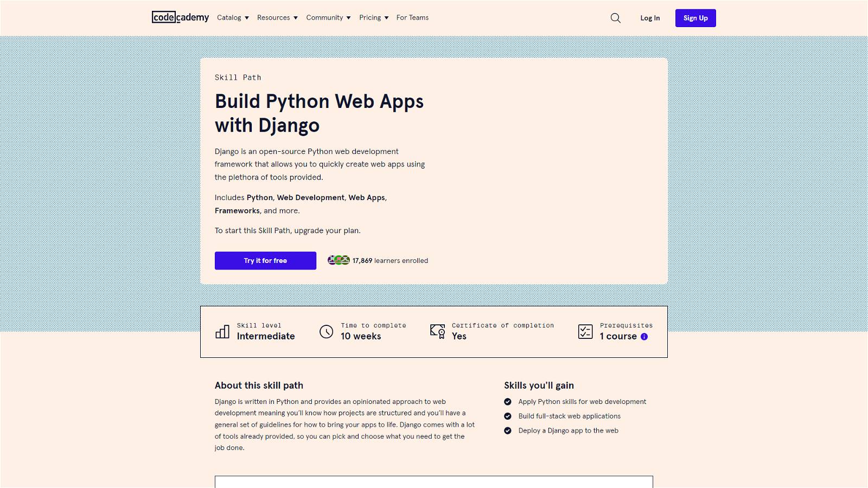Expand the Community dropdown menu
This screenshot has height=488, width=868.
point(328,18)
